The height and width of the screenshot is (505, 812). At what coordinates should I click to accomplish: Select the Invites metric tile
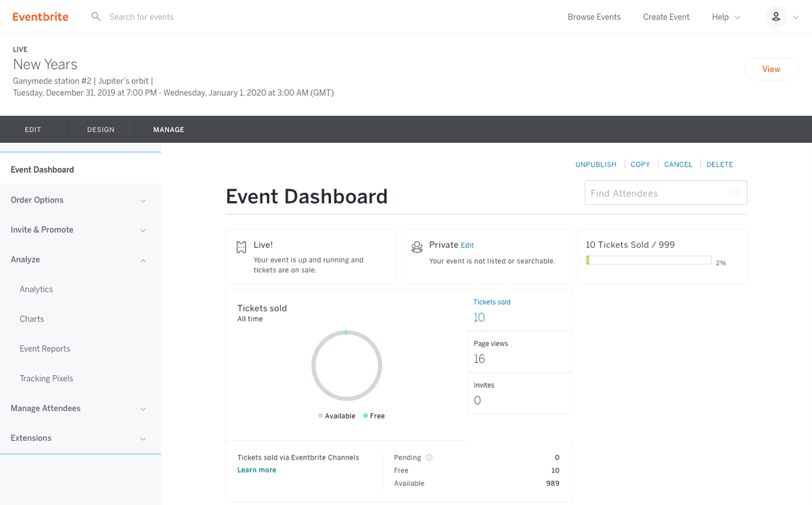pos(520,393)
